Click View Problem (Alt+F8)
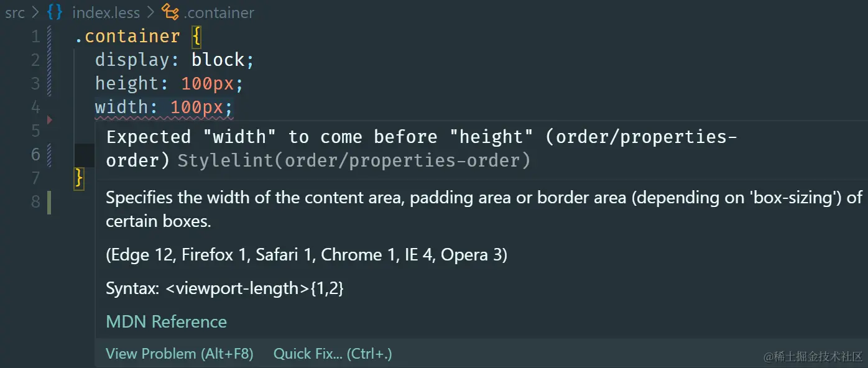The height and width of the screenshot is (368, 868). 179,354
